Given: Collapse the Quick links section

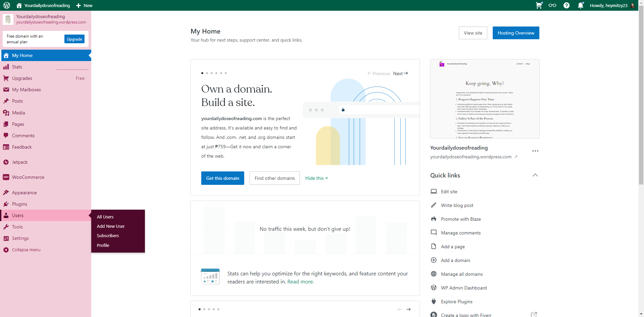Looking at the screenshot, I should 535,175.
